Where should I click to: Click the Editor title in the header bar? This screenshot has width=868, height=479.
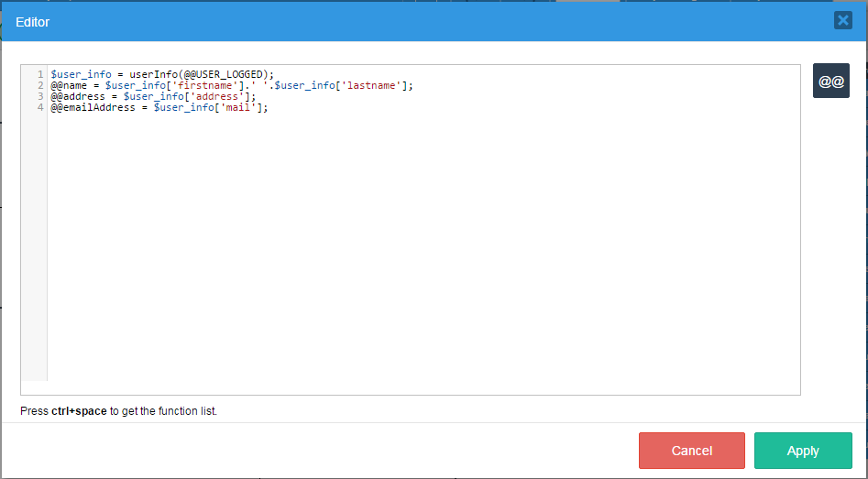33,21
